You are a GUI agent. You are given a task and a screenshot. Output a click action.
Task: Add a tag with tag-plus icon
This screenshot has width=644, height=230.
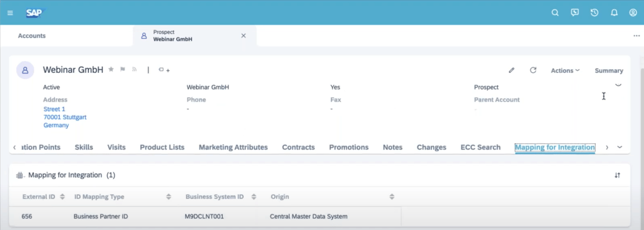coord(164,70)
